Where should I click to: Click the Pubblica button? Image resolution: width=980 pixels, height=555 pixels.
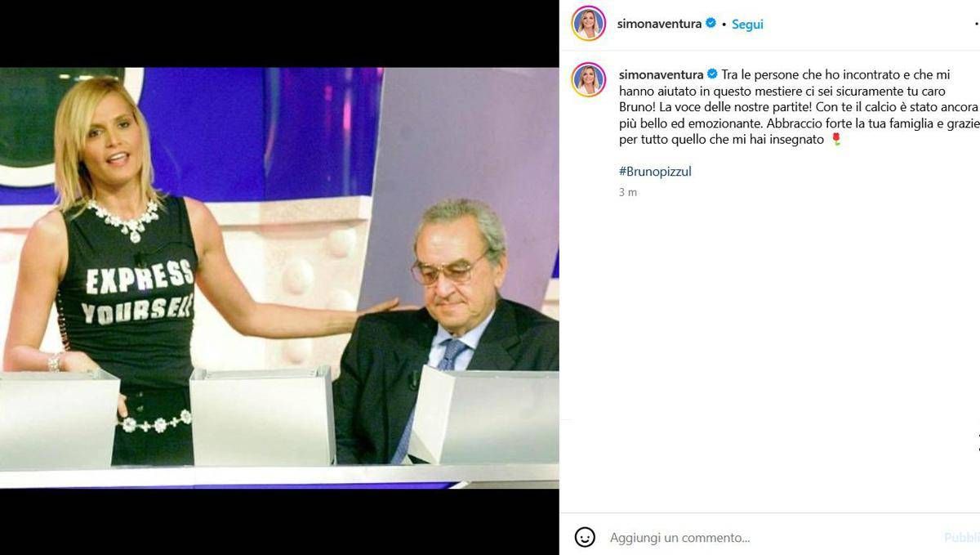[x=962, y=538]
